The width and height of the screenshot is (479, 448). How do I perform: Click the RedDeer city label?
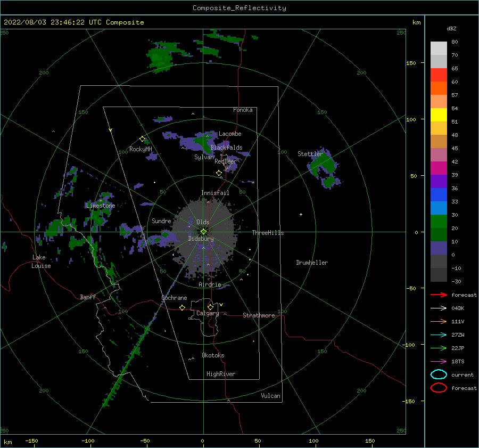coord(226,161)
